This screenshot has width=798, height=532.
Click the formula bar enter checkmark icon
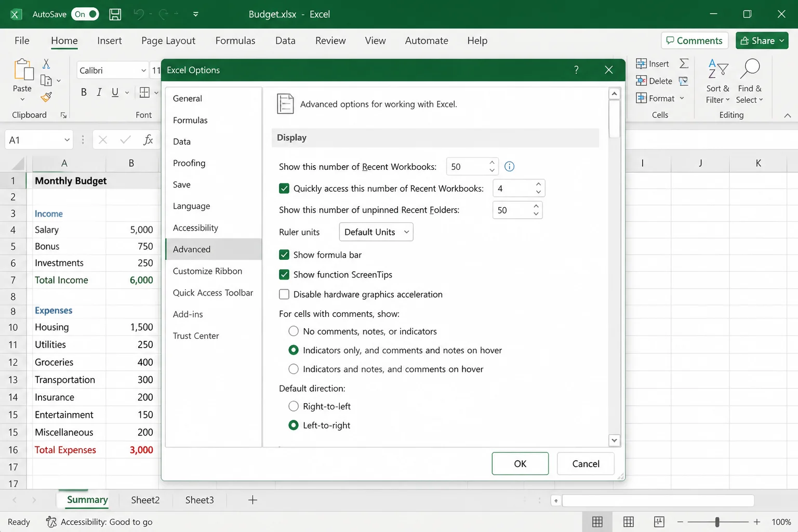pyautogui.click(x=125, y=140)
